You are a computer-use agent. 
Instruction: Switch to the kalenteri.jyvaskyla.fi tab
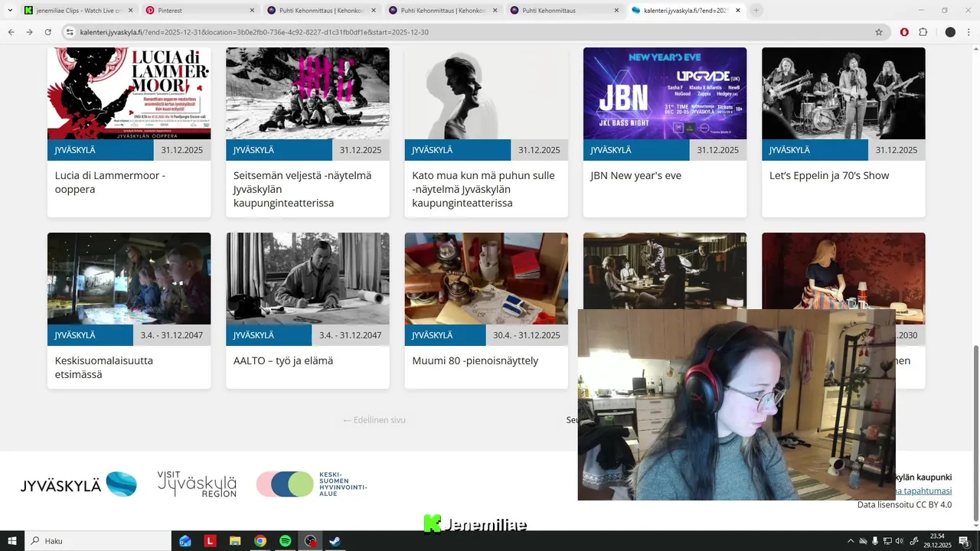point(685,11)
